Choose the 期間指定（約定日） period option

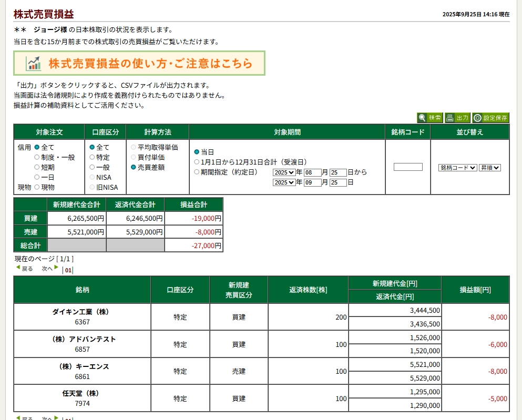197,172
